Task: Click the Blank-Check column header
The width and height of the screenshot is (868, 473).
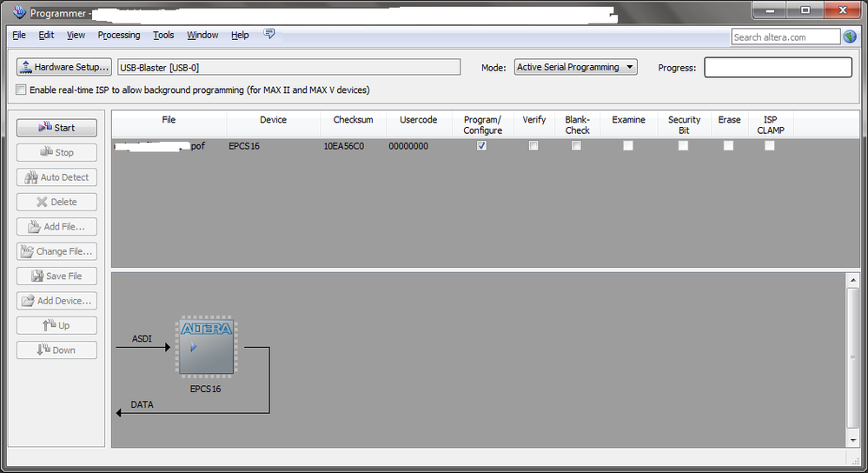Action: [578, 124]
